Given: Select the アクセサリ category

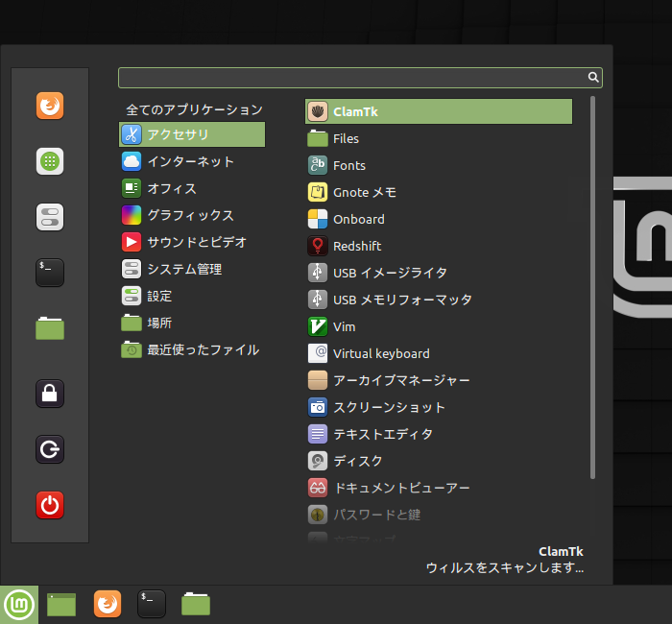Looking at the screenshot, I should click(x=192, y=134).
